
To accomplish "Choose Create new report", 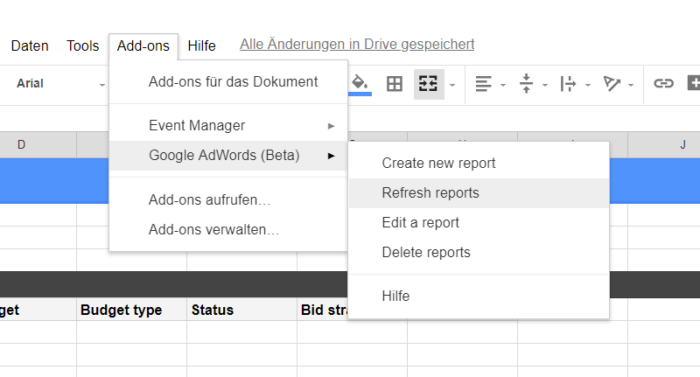I will point(479,163).
